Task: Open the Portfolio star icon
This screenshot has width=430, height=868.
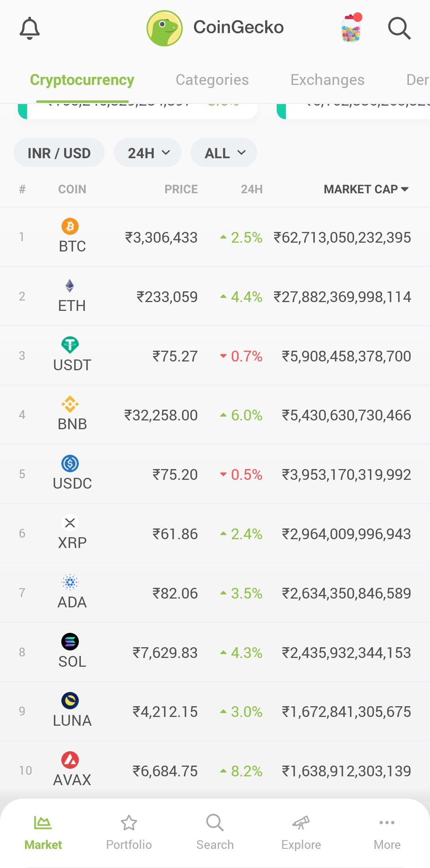Action: [129, 823]
